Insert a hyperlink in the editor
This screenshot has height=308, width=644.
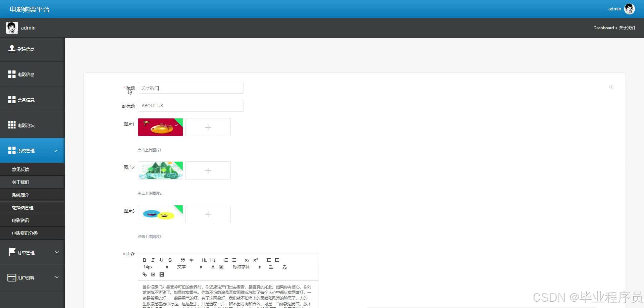pyautogui.click(x=145, y=274)
